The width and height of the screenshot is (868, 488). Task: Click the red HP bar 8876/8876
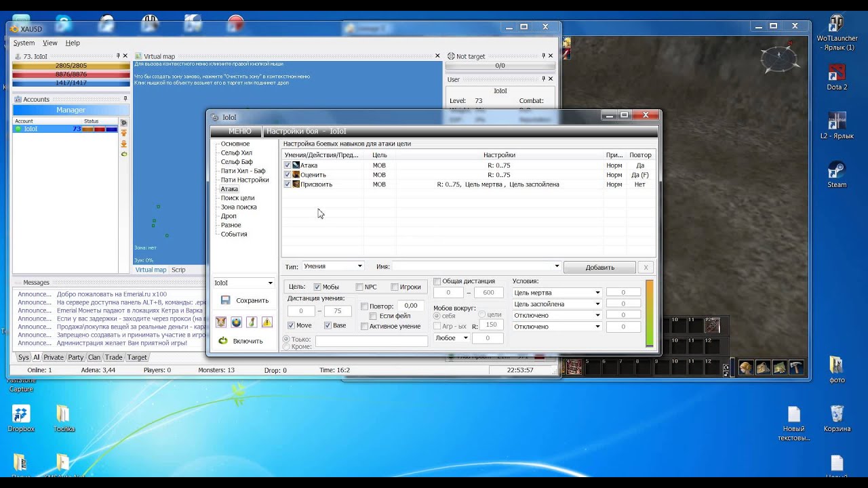(x=71, y=74)
